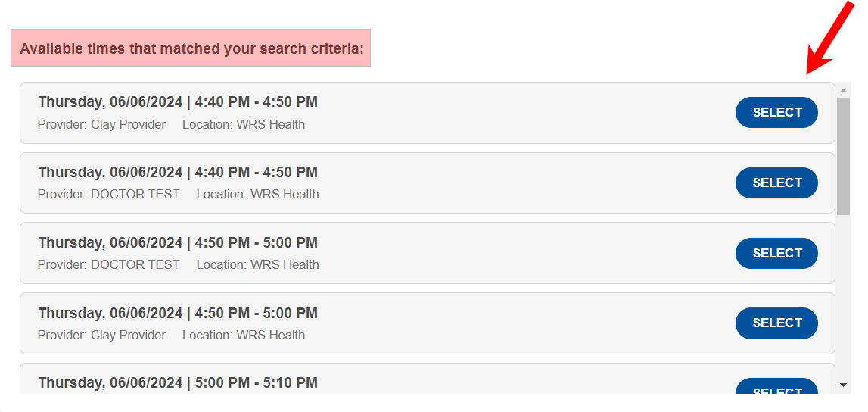The image size is (868, 412).
Task: Click 'Provider: Clay Provider' in the 4:40 PM slot
Action: 101,125
